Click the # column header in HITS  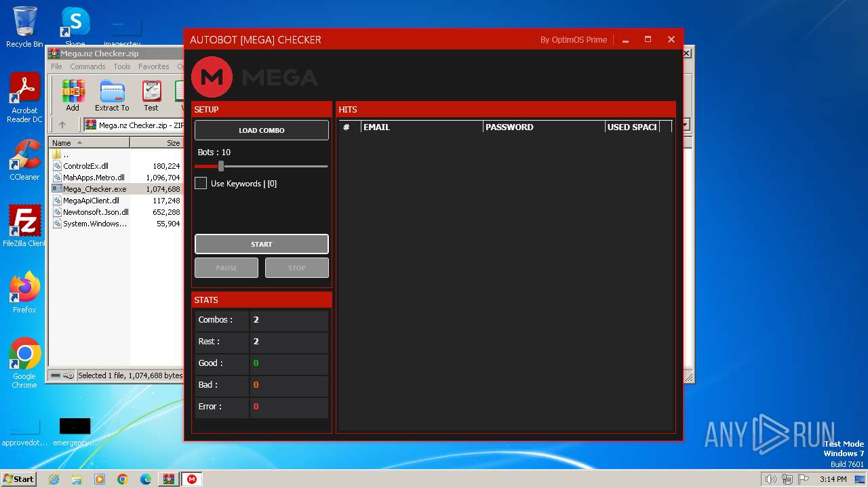350,127
